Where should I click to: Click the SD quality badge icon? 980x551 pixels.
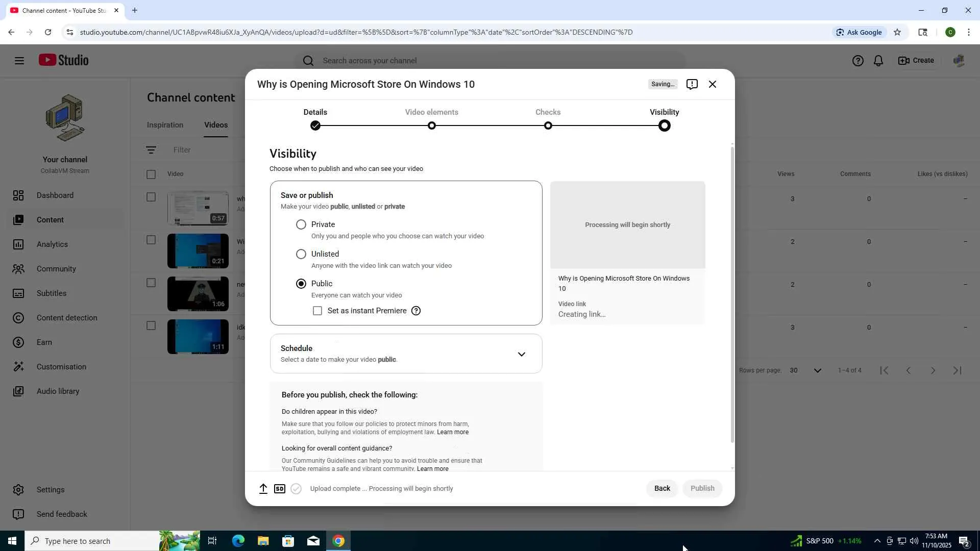coord(280,489)
